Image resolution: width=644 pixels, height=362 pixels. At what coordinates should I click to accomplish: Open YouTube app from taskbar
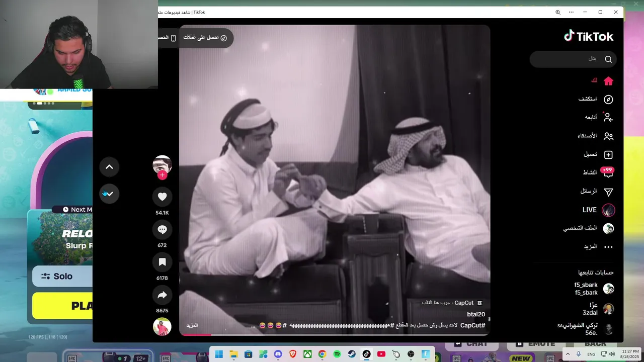(381, 354)
